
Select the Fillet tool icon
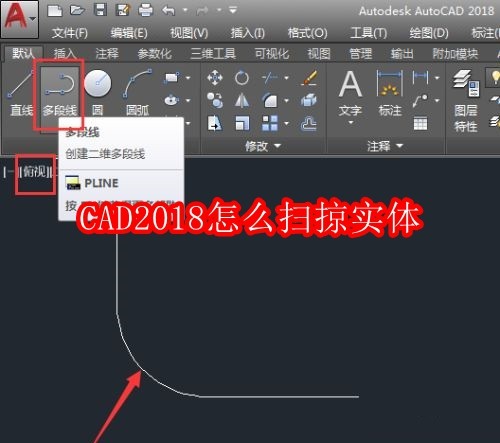coord(270,100)
